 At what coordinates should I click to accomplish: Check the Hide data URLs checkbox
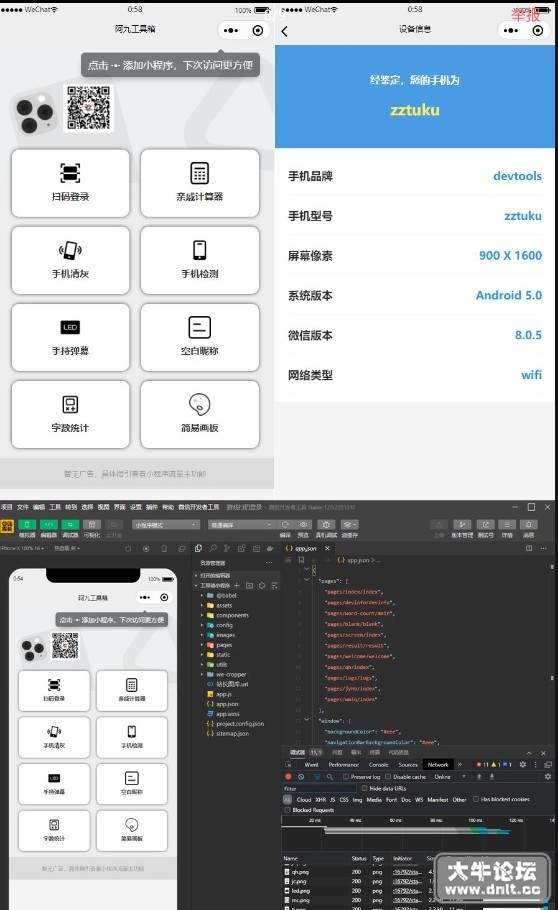coord(365,788)
